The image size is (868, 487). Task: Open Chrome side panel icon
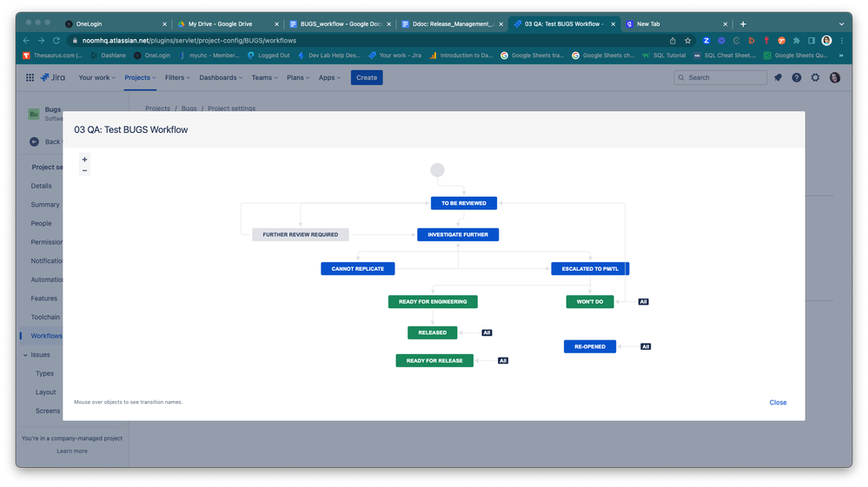[812, 40]
